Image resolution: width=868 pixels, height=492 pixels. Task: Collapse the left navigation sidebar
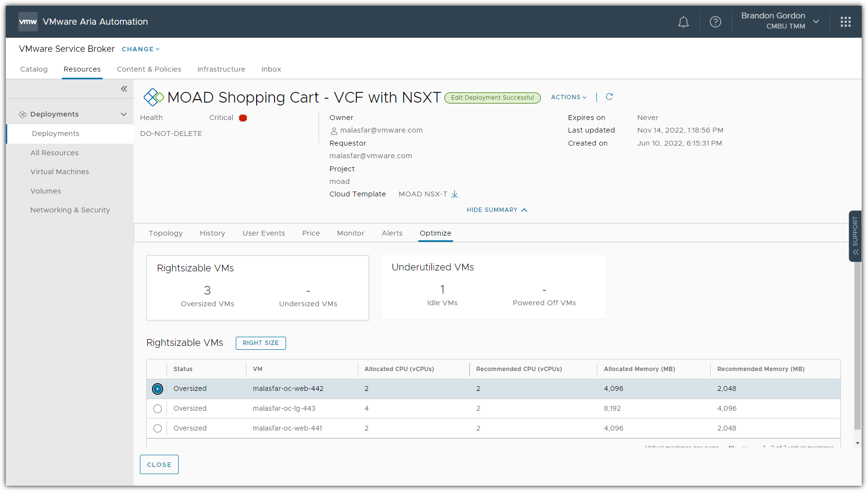(124, 89)
